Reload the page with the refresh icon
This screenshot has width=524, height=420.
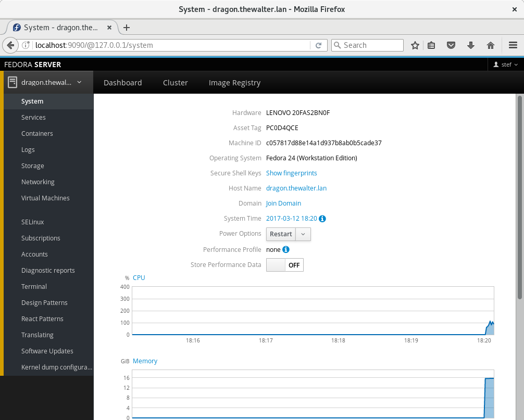pyautogui.click(x=319, y=45)
